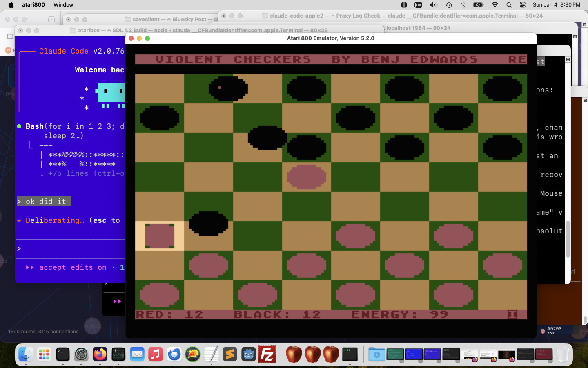Click the highlighted red cursor square on the board

point(159,236)
